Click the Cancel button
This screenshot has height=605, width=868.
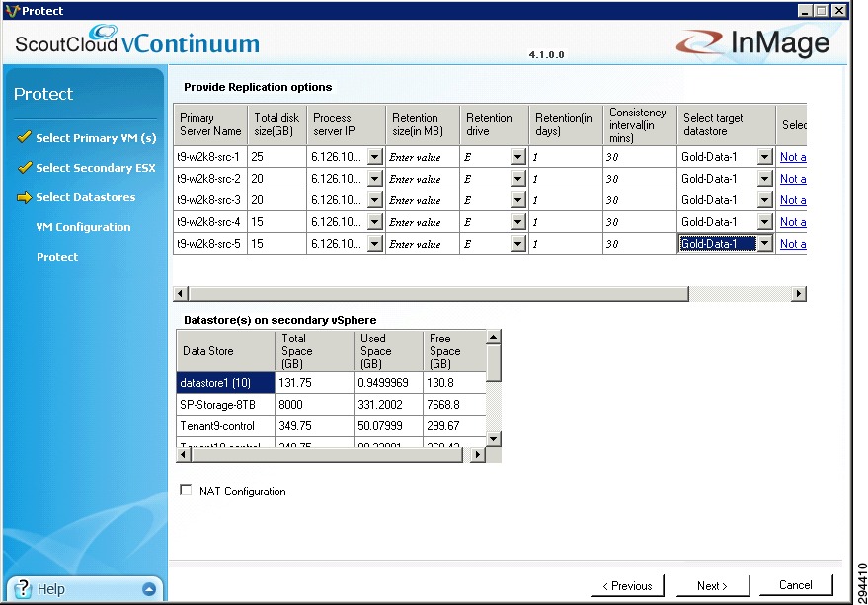796,585
